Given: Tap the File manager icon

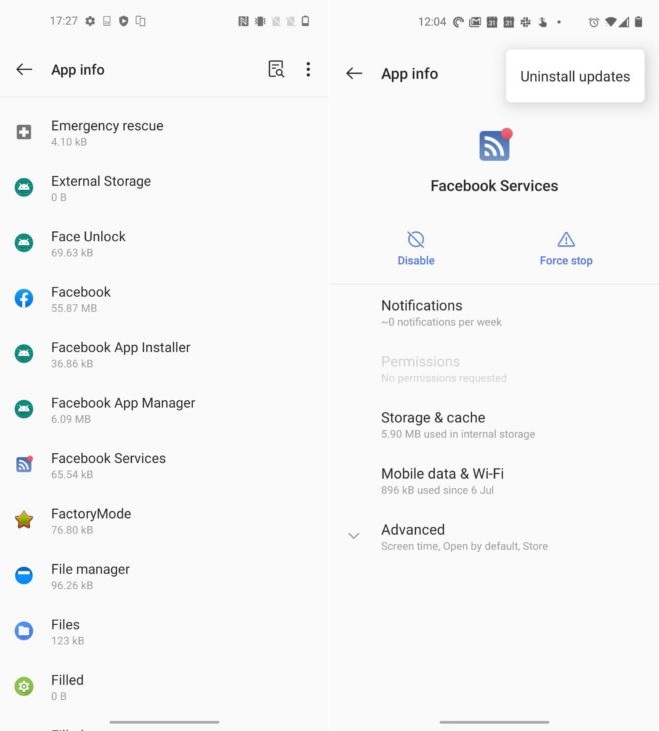Looking at the screenshot, I should click(x=24, y=575).
